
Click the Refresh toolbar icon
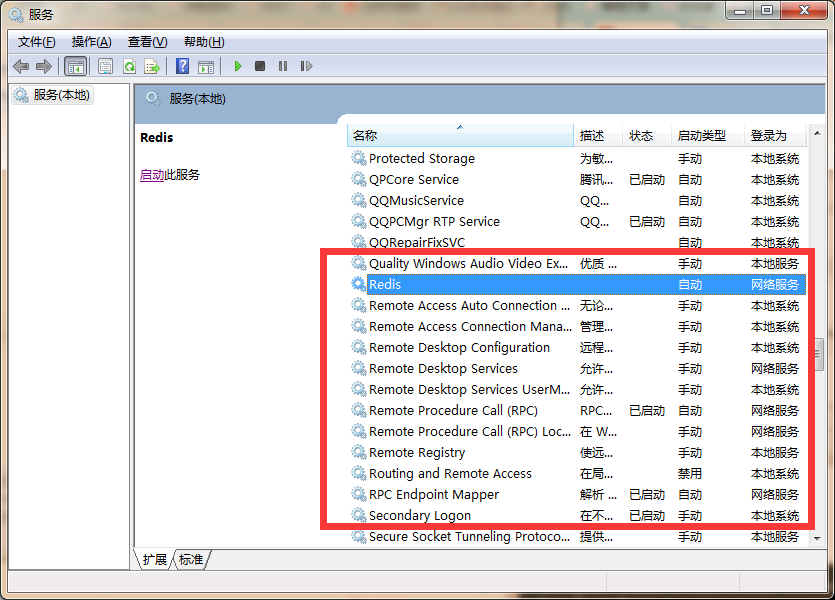click(x=129, y=67)
